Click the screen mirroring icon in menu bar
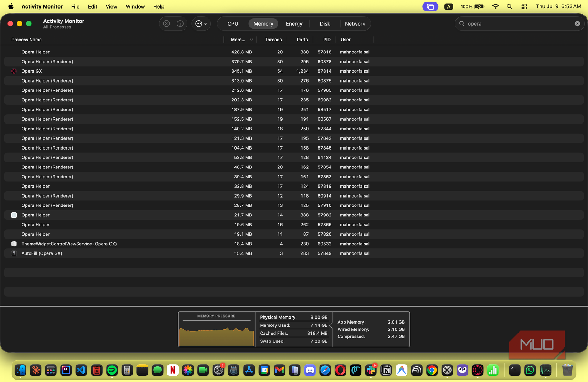The width and height of the screenshot is (588, 382). click(430, 6)
